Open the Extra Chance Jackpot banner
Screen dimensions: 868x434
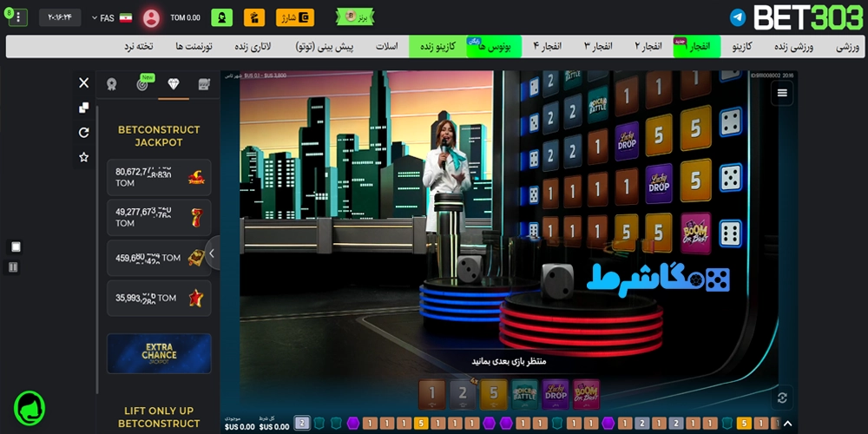(159, 353)
